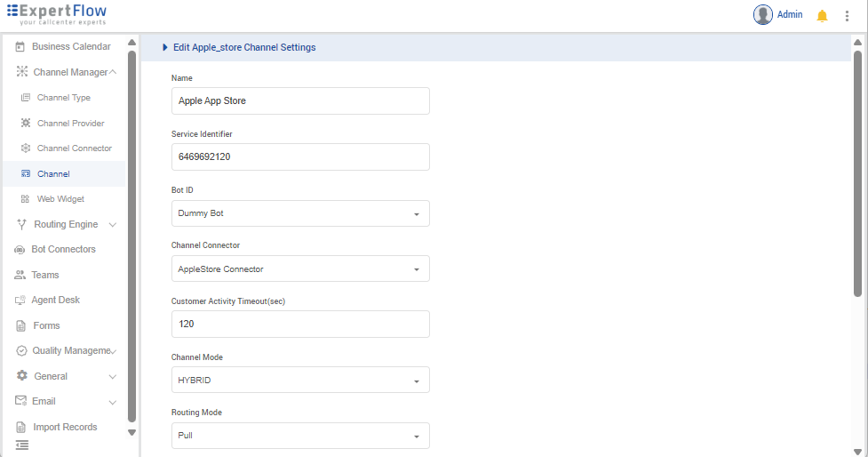Click the Email envelope icon
This screenshot has width=868, height=457.
(21, 401)
